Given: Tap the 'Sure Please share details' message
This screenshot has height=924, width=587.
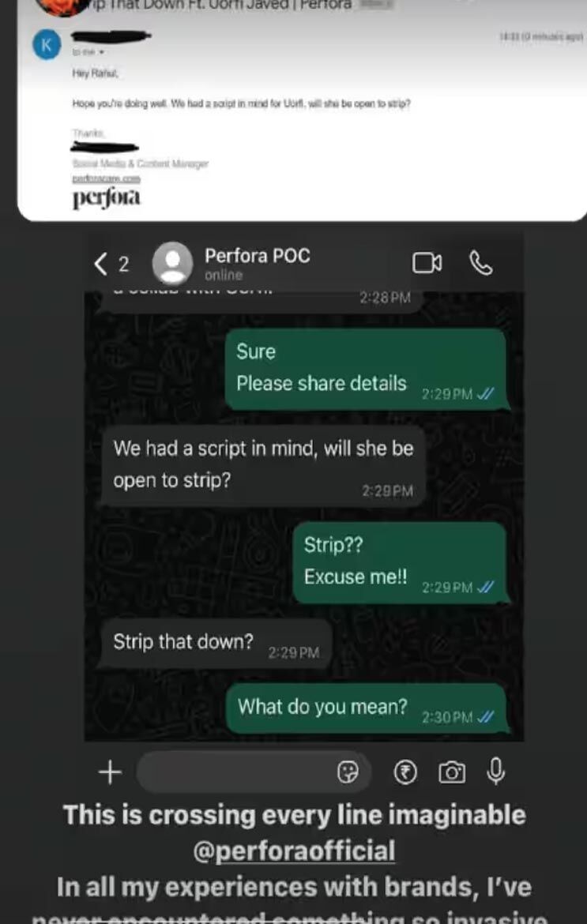Looking at the screenshot, I should pyautogui.click(x=367, y=369).
